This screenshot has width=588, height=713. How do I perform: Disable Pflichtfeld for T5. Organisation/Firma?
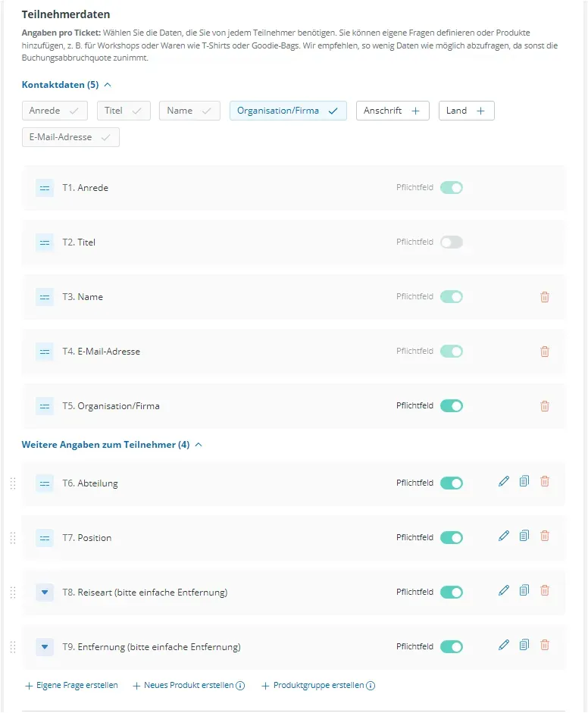point(452,406)
